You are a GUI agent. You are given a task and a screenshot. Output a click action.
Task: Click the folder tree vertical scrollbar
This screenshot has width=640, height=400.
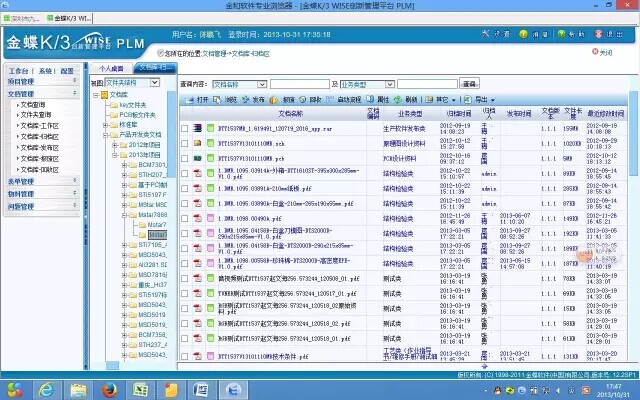tap(171, 135)
